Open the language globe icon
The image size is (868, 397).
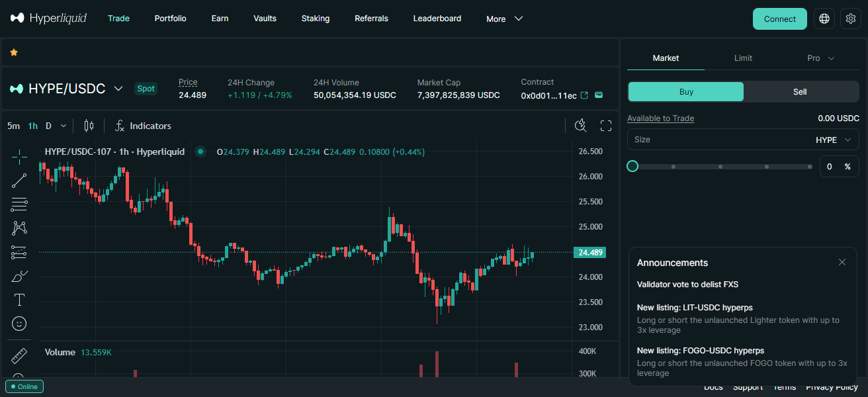pos(824,19)
